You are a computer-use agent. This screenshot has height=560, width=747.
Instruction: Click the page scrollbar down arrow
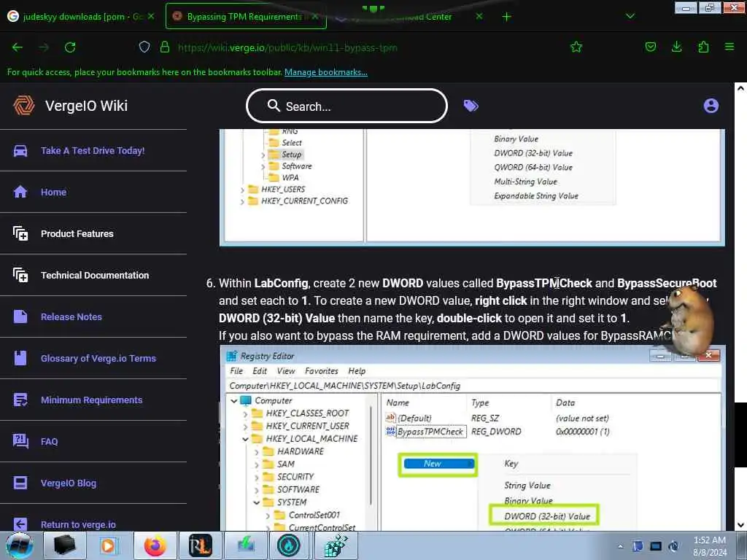(740, 525)
